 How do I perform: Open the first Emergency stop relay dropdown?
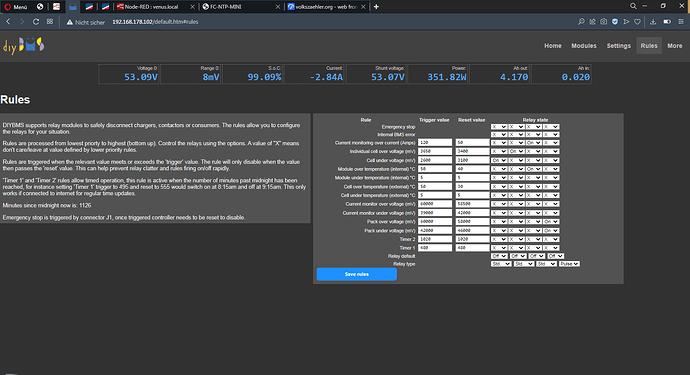[499, 127]
